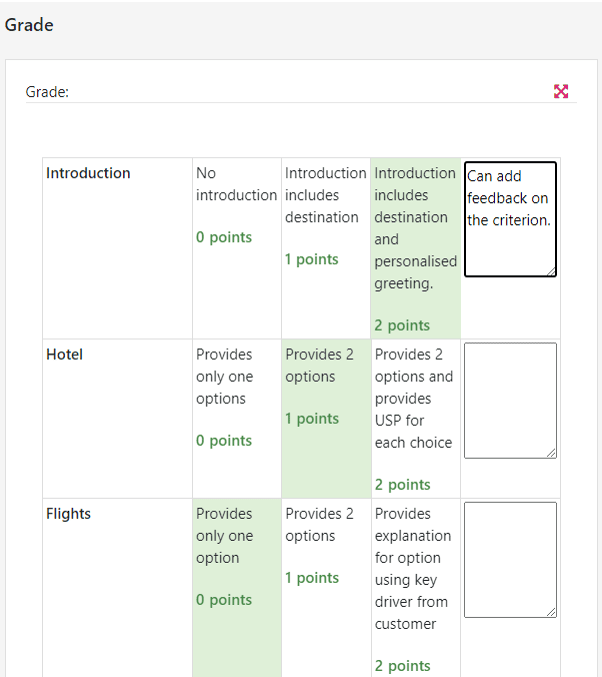602x677 pixels.
Task: Select Hotel 'Provides only one options' level
Action: pyautogui.click(x=236, y=397)
